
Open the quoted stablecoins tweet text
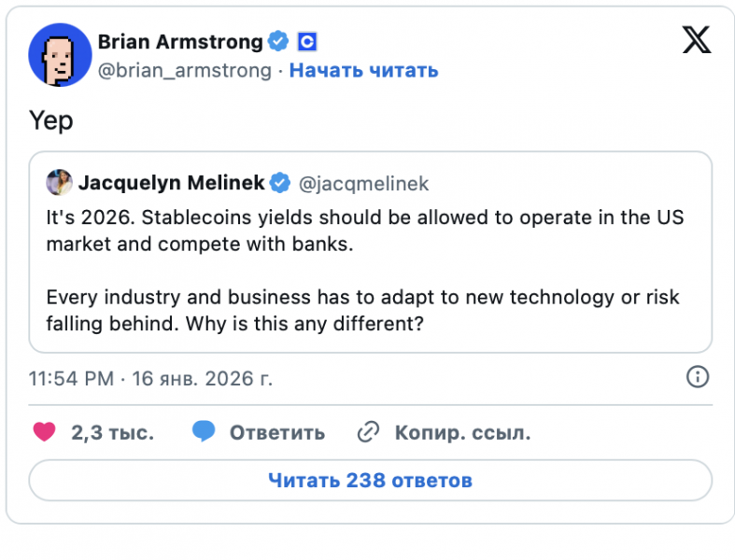pos(364,271)
